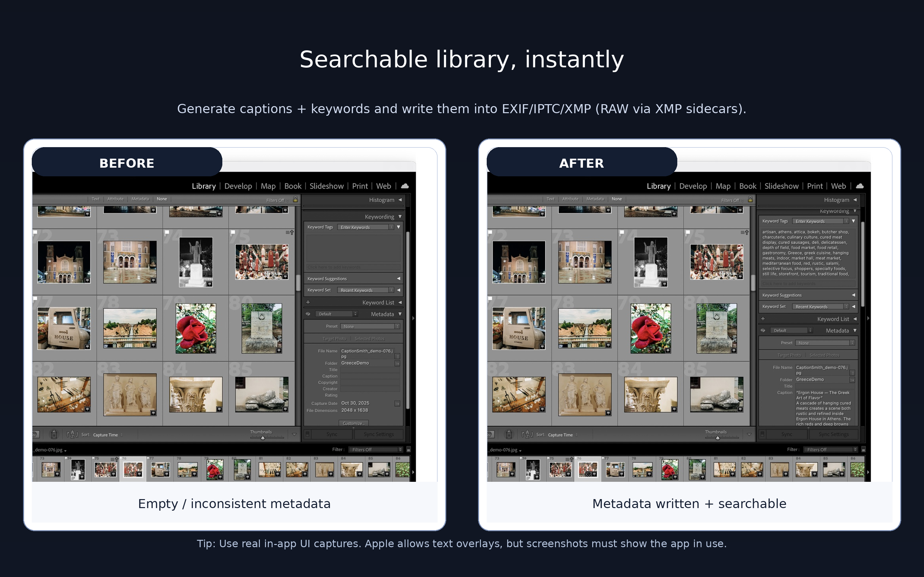Image resolution: width=924 pixels, height=577 pixels.
Task: Click the cloud sync icon in BEFORE screenshot
Action: tap(405, 186)
